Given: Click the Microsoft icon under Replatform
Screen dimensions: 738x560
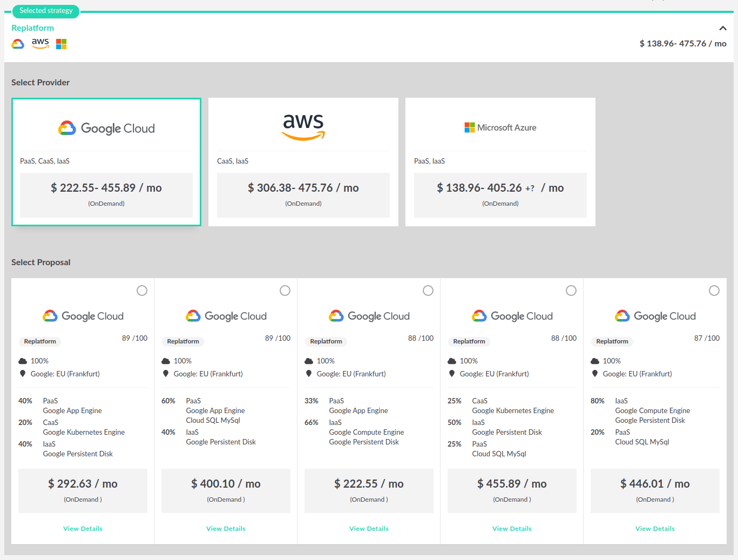Looking at the screenshot, I should click(62, 44).
